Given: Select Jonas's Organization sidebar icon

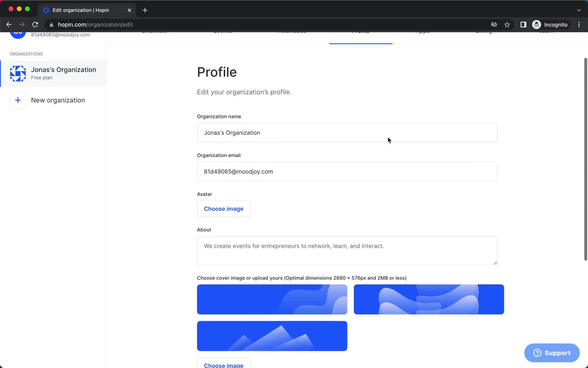Looking at the screenshot, I should (18, 73).
